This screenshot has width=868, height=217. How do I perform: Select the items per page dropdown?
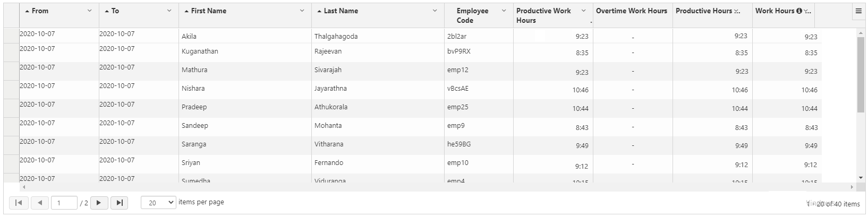(x=158, y=203)
